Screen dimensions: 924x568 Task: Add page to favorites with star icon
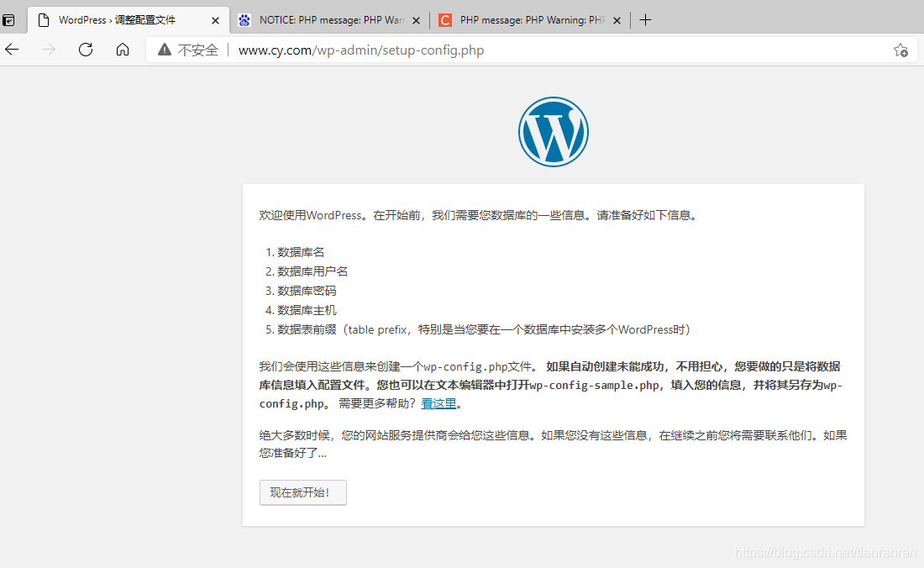tap(900, 50)
